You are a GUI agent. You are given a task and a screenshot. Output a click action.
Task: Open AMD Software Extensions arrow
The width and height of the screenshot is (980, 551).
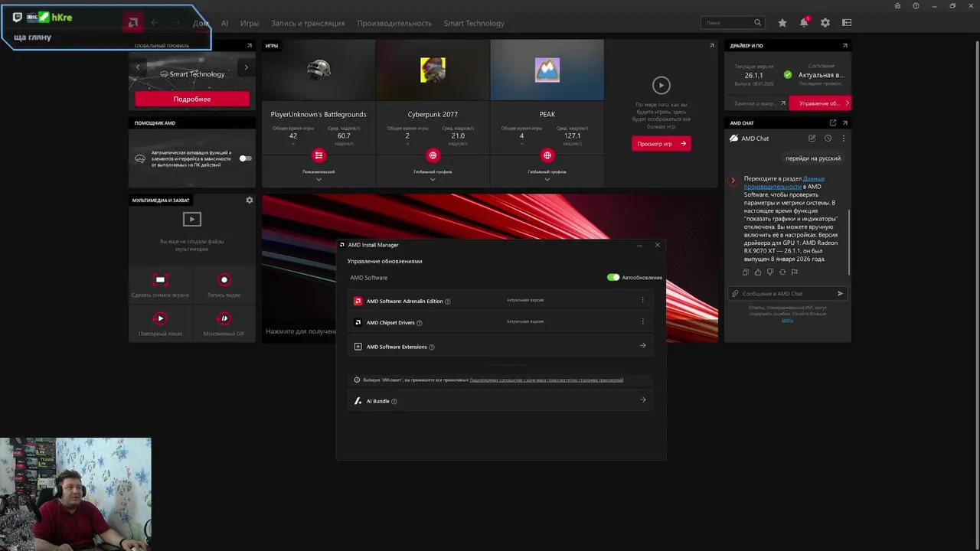pos(642,346)
